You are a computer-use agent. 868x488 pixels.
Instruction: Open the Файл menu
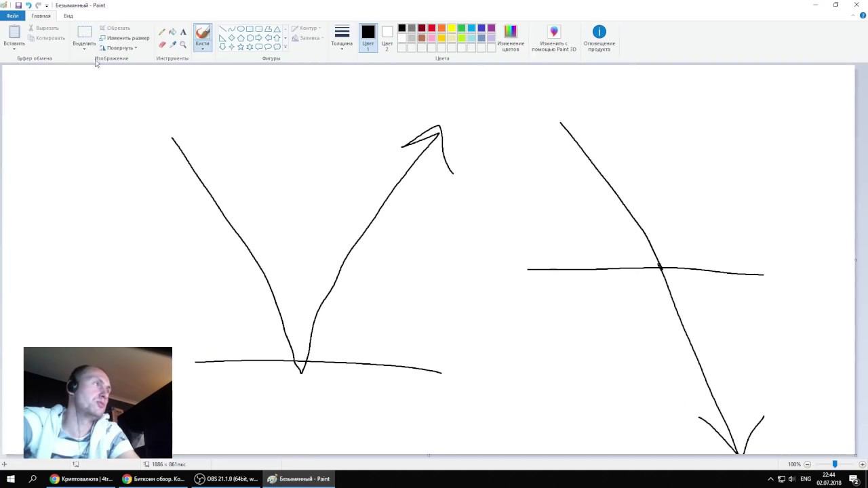(x=12, y=16)
